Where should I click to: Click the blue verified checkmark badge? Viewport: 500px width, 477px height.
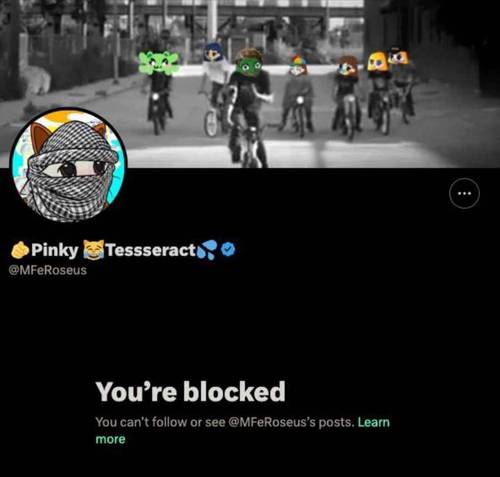(x=229, y=249)
